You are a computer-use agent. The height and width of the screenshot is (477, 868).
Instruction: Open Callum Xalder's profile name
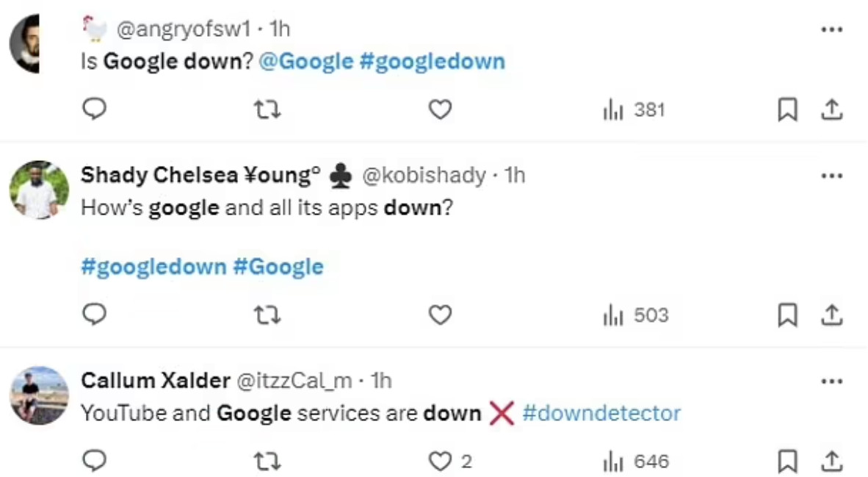[x=154, y=381]
